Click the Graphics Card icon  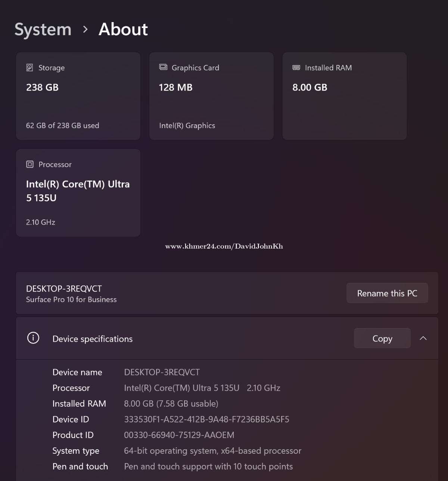pyautogui.click(x=163, y=67)
